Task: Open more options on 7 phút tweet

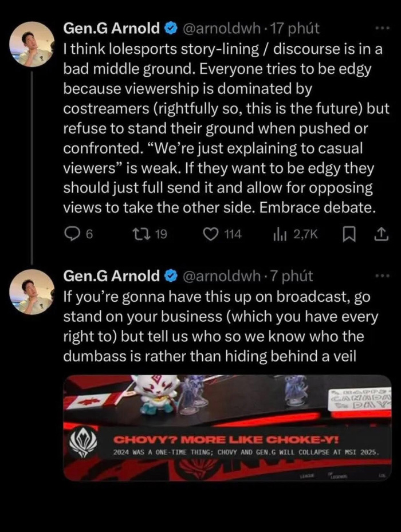Action: click(x=381, y=276)
